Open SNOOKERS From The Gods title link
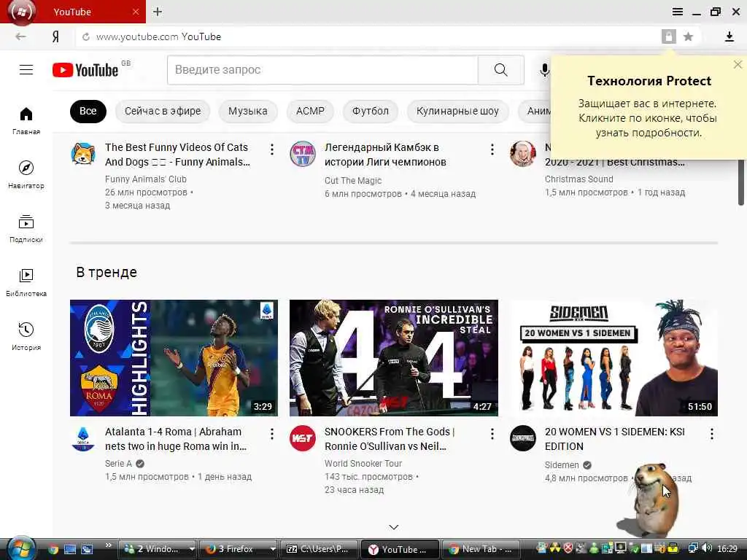This screenshot has height=560, width=747. [390, 439]
